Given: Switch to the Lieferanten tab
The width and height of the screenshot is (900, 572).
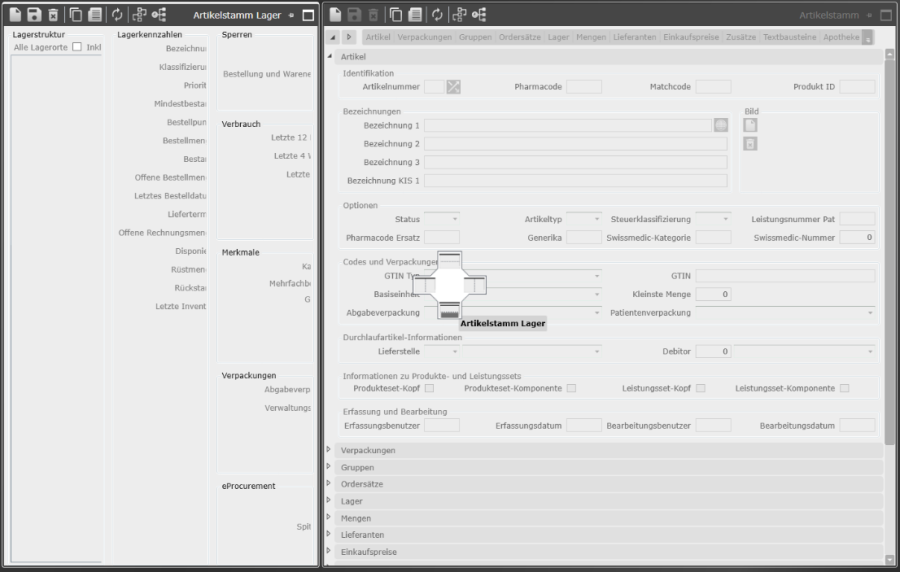Looking at the screenshot, I should 634,37.
